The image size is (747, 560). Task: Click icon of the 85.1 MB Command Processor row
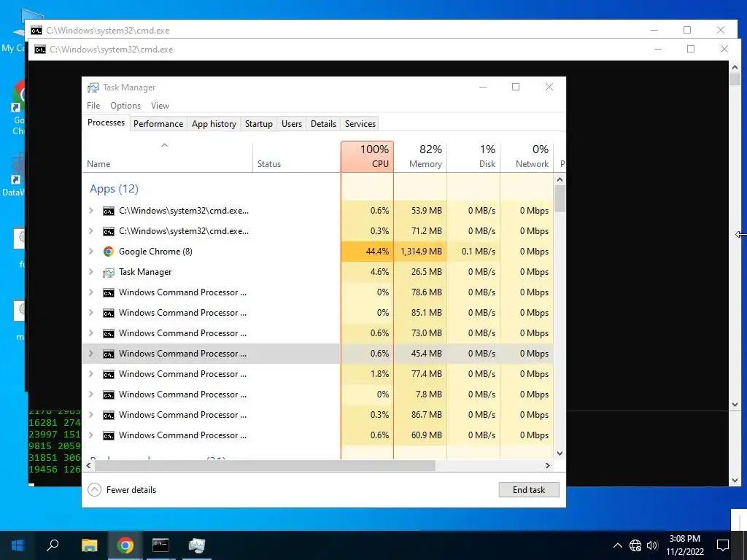pyautogui.click(x=109, y=313)
